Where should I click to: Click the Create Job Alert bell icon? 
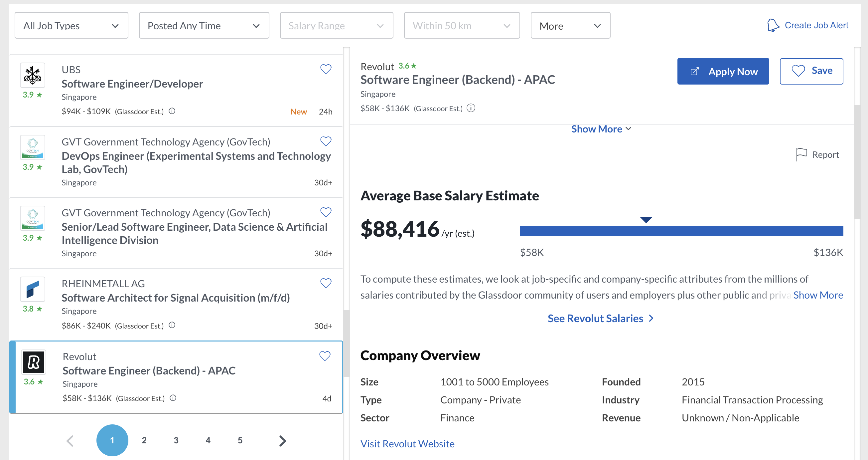(773, 25)
